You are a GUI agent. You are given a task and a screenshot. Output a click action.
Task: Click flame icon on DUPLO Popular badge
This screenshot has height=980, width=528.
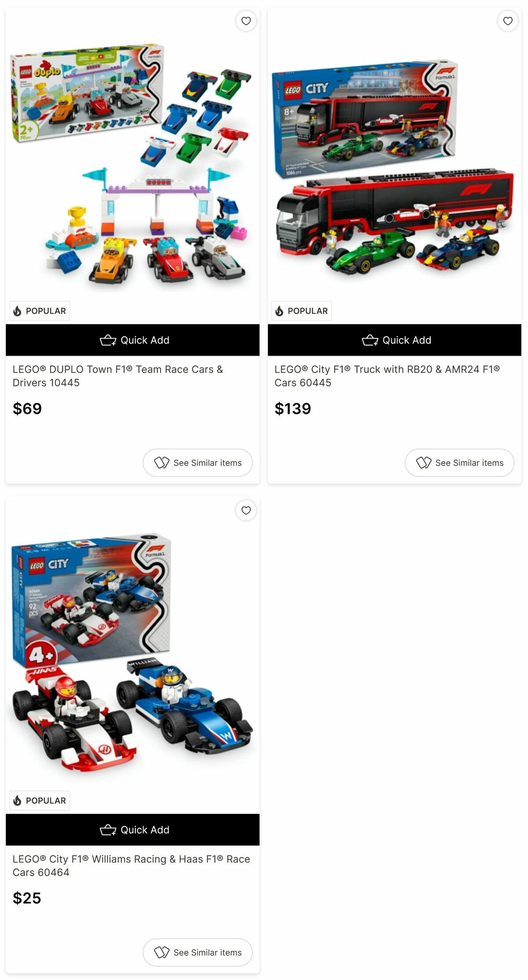click(17, 311)
